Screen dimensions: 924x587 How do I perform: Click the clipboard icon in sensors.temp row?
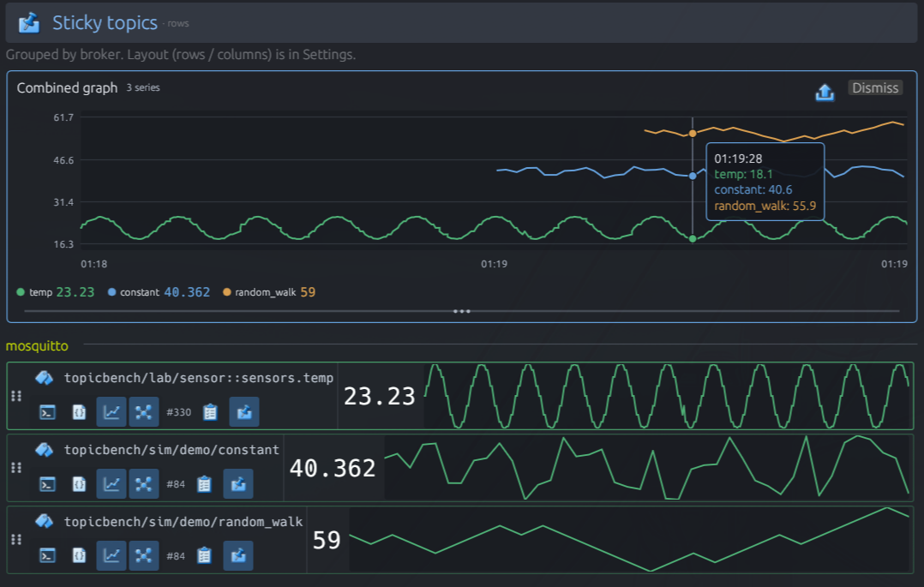coord(210,412)
